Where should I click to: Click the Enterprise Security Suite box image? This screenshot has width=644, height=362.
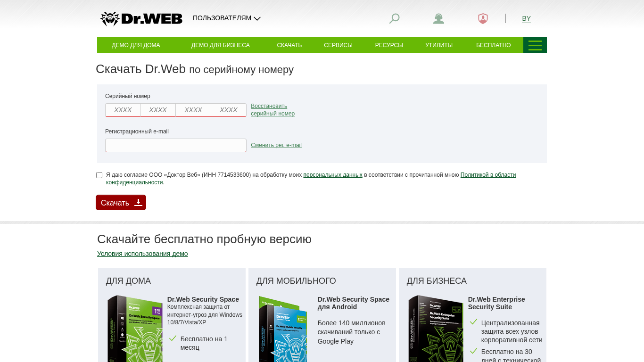(436, 329)
